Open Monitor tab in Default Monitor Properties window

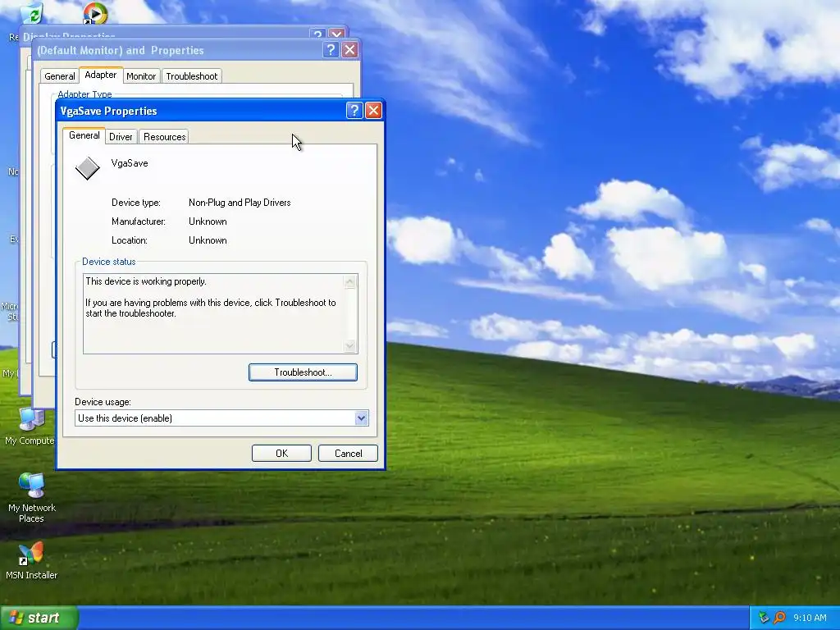coord(141,76)
